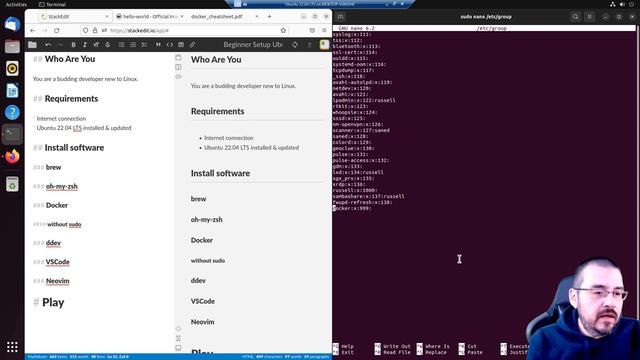Screen dimensions: 640x360
Task: Open the Terminal app menu in top bar
Action: tap(52, 4)
